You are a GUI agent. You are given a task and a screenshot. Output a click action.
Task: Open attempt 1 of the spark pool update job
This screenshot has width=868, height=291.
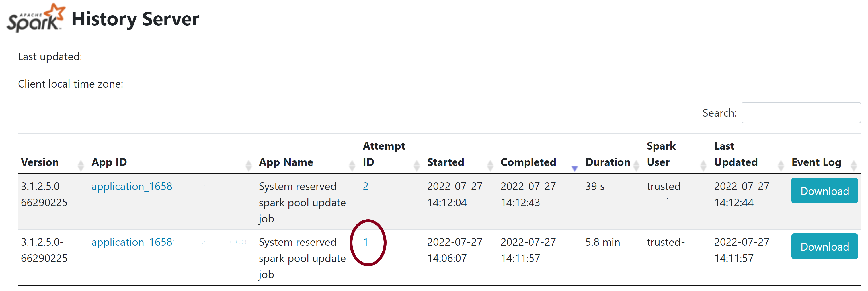[366, 242]
